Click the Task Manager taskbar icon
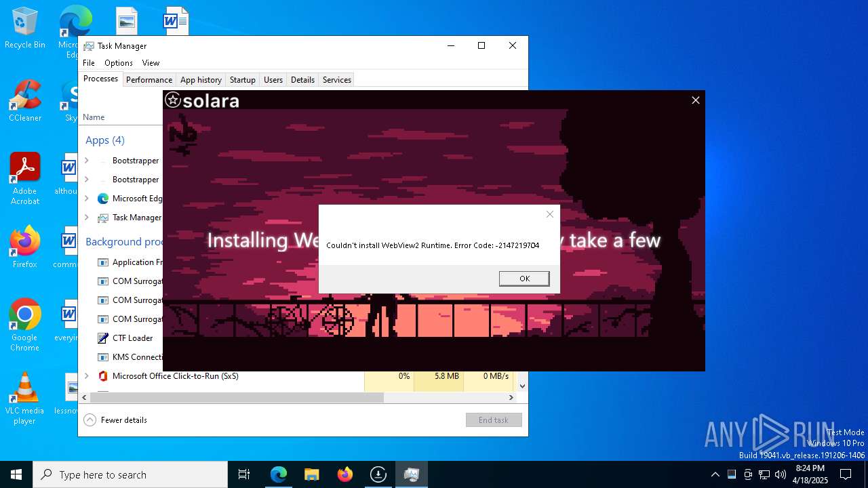 coord(411,474)
